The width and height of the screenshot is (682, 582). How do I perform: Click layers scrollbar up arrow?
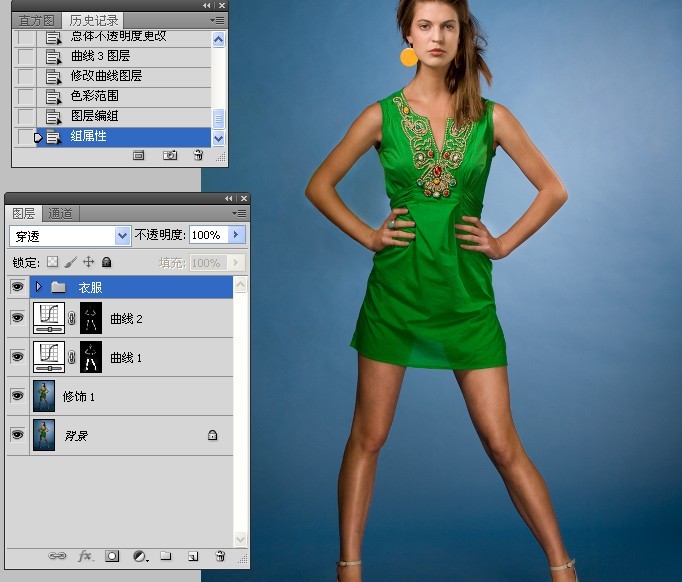click(241, 285)
